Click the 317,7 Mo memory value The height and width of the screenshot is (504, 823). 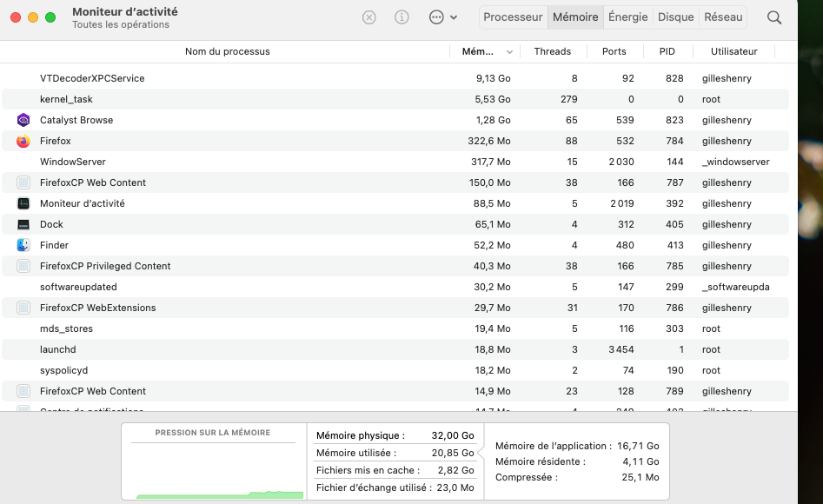click(491, 162)
